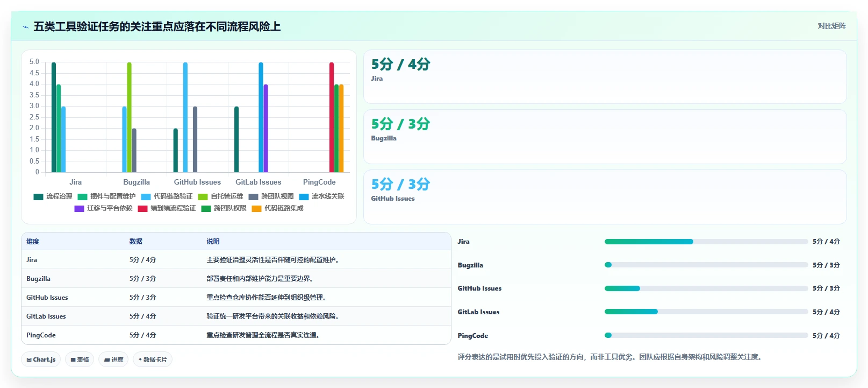Click the lime green Bugzilla bar in chart

pos(129,117)
